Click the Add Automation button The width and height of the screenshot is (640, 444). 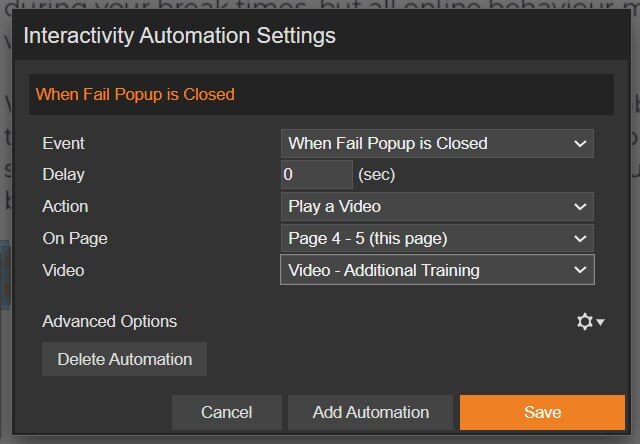pyautogui.click(x=370, y=412)
